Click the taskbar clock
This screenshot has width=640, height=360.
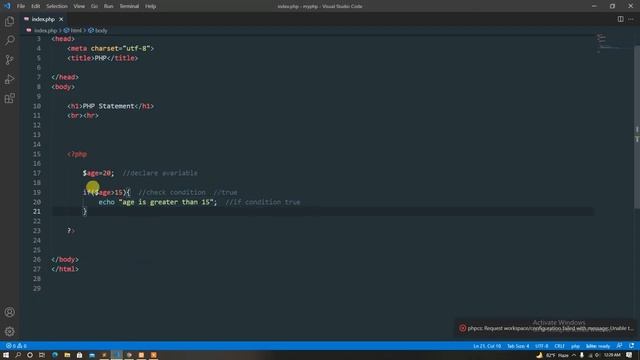pos(612,355)
